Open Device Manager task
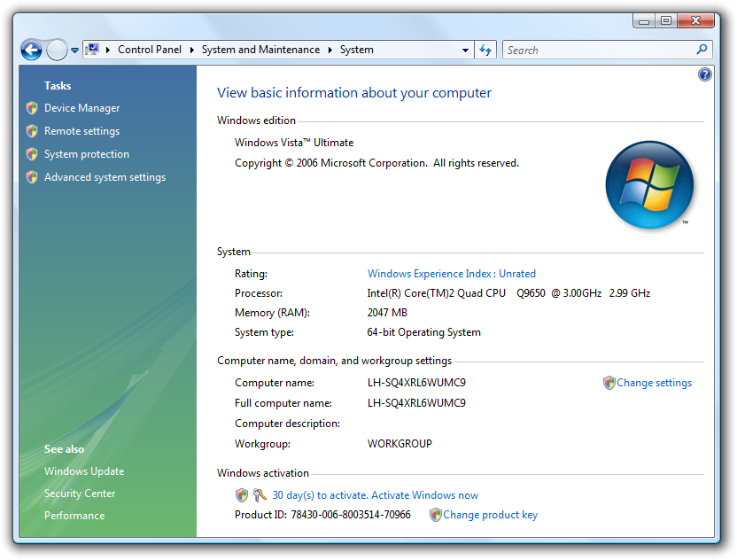The height and width of the screenshot is (560, 737). click(81, 108)
